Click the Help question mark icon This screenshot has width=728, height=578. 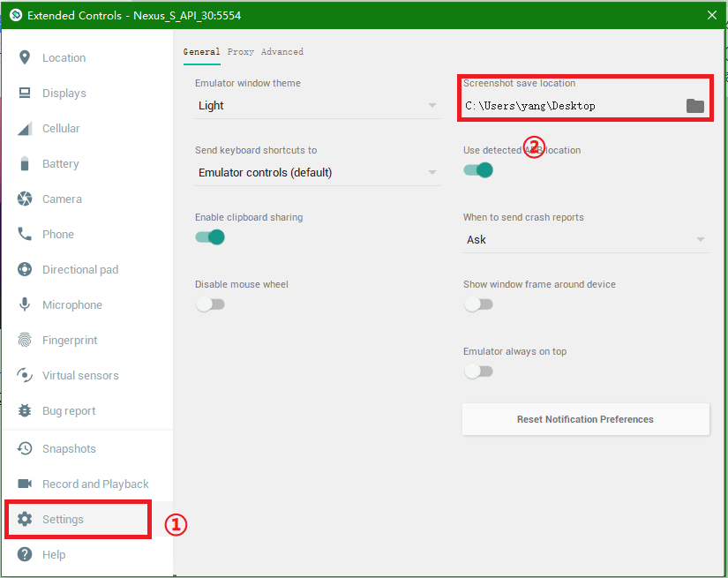[x=25, y=554]
